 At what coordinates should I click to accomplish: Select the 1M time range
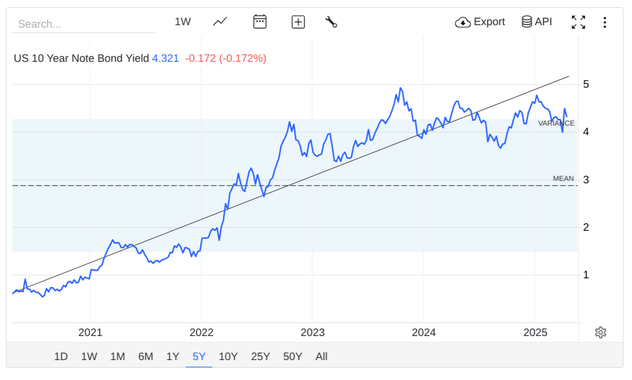click(x=117, y=357)
